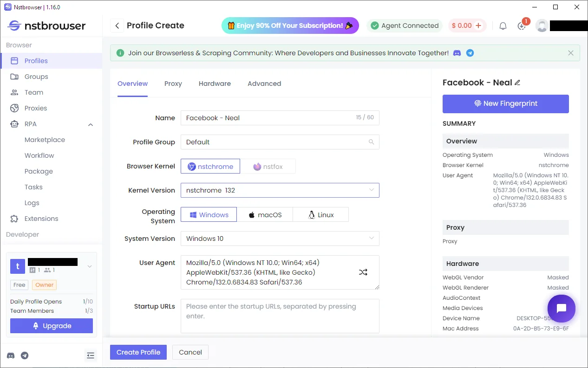This screenshot has width=588, height=368.
Task: Click the Groups sidebar icon
Action: click(x=14, y=77)
